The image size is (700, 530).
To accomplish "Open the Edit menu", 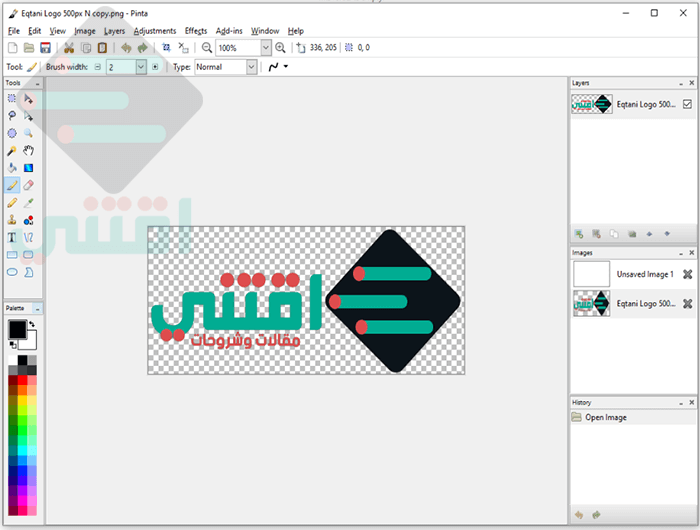I will 34,31.
